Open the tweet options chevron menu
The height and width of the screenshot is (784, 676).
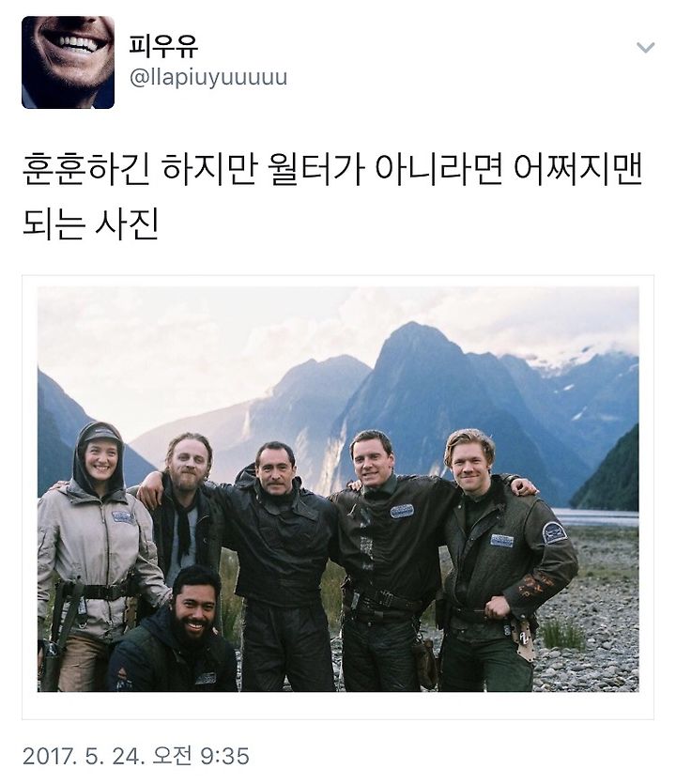point(645,48)
